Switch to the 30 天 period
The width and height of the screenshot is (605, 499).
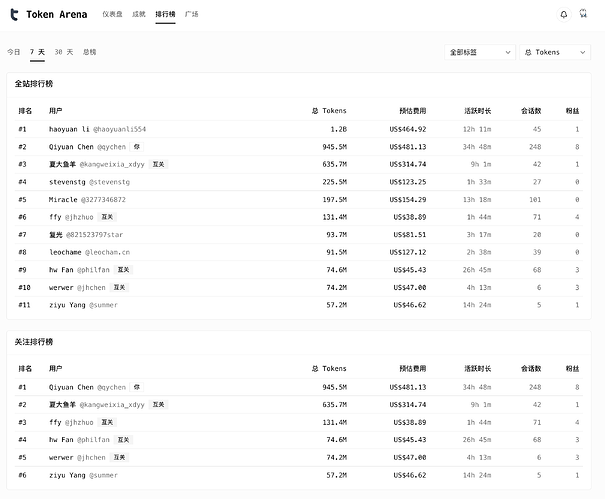64,52
